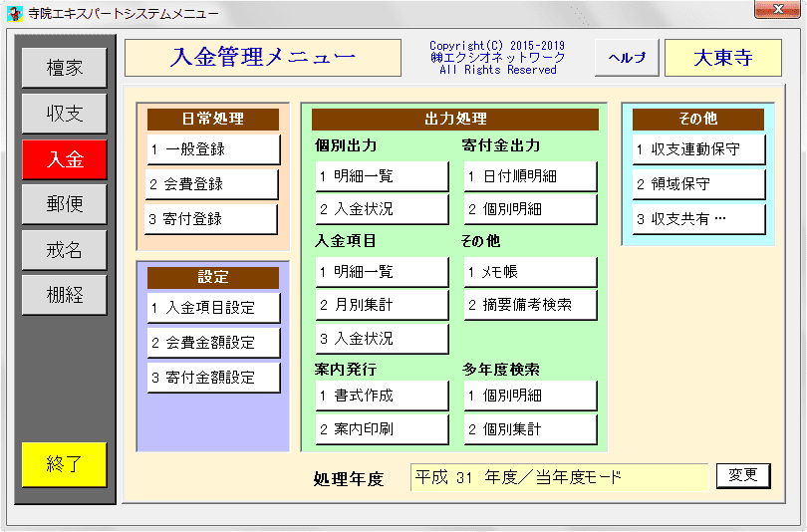Viewport: 807px width, 532px height.
Task: Open the 檀家 section in sidebar
Action: 65,68
